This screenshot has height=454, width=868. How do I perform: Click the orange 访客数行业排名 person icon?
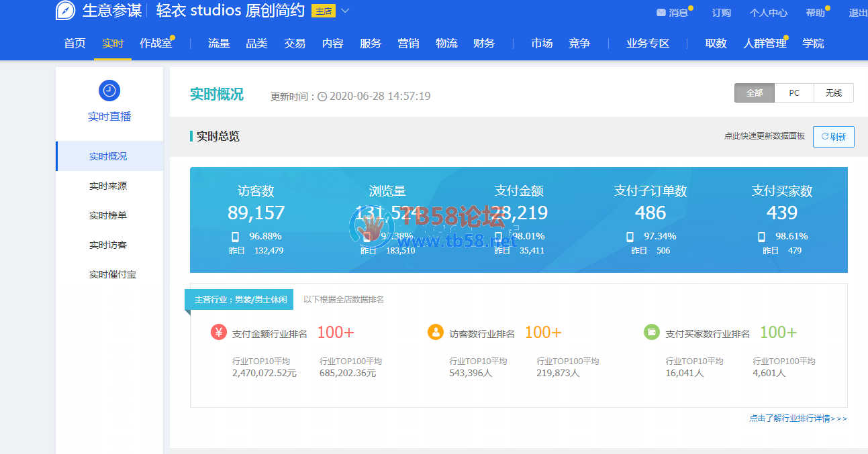tap(436, 332)
